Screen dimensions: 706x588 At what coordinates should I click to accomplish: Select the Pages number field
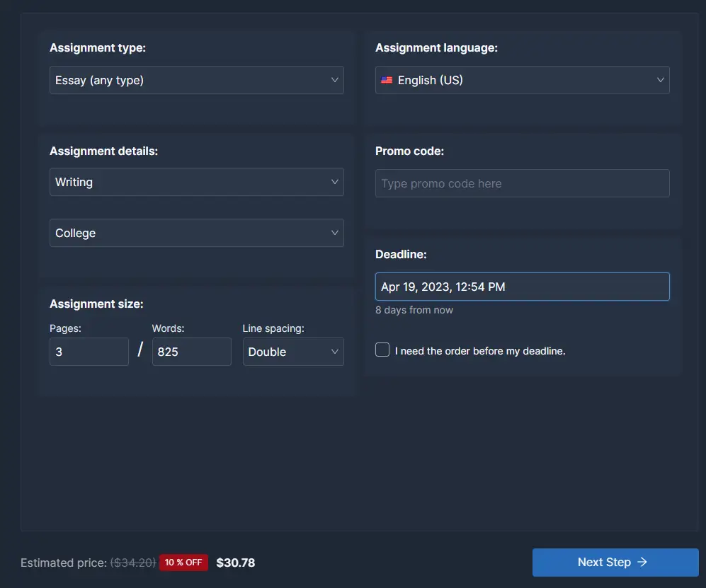pyautogui.click(x=89, y=352)
